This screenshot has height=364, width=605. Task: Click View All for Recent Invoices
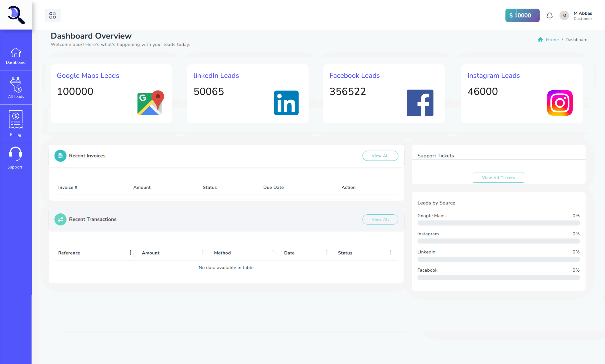pos(380,156)
